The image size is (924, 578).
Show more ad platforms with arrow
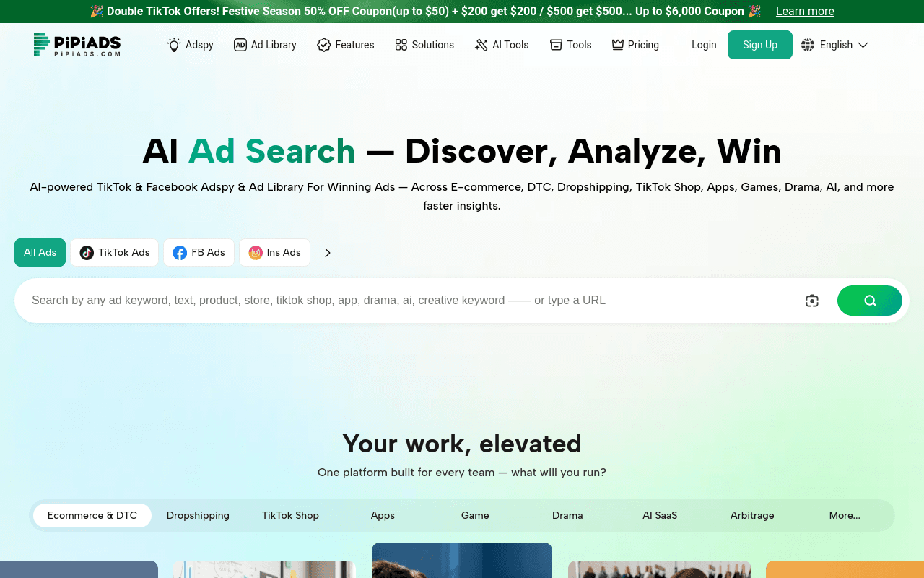pos(328,253)
